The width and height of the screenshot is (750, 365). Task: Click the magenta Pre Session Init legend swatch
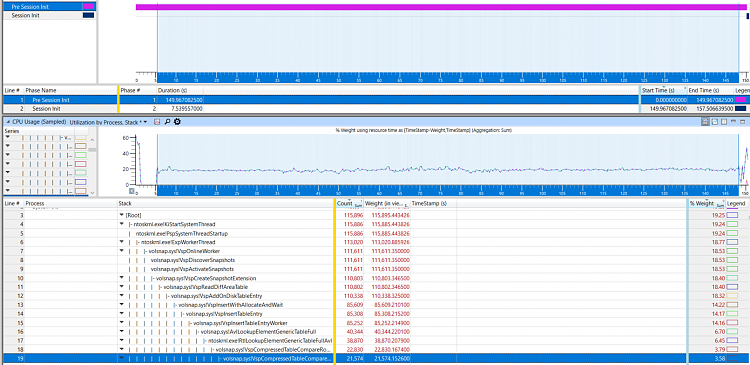[88, 7]
